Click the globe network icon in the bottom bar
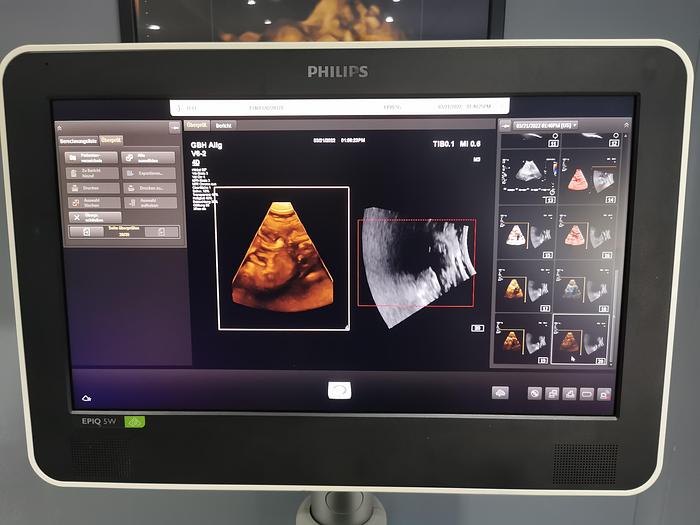The width and height of the screenshot is (700, 525). click(x=534, y=393)
